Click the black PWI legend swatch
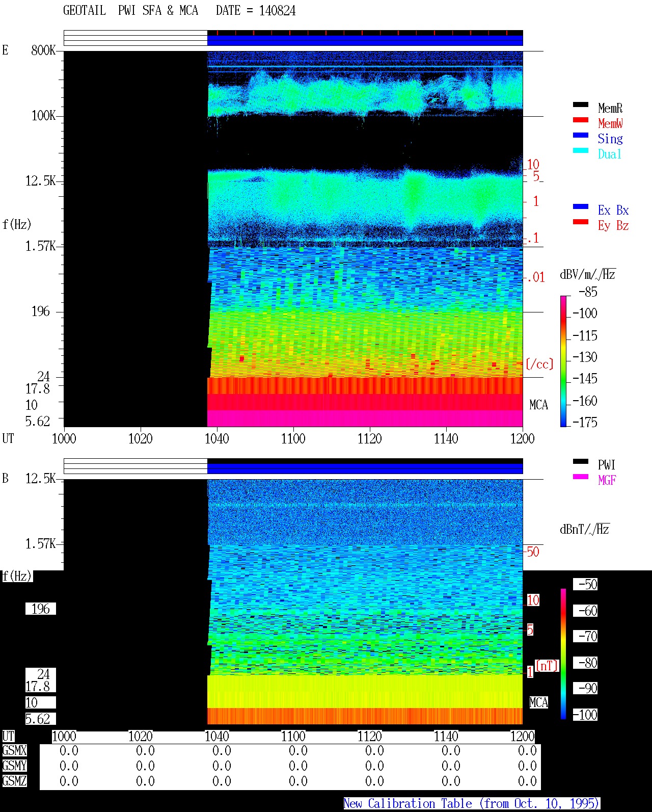Viewport: 652px width, 812px height. click(580, 461)
